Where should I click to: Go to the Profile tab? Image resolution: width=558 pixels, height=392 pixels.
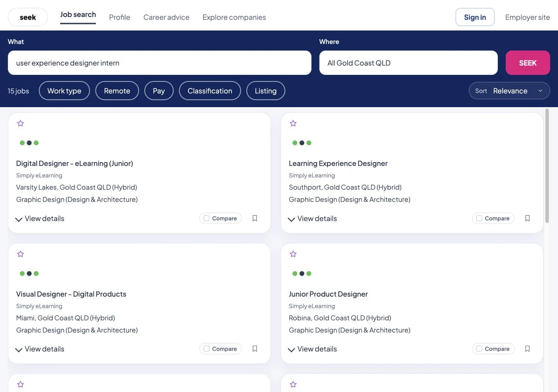tap(119, 17)
